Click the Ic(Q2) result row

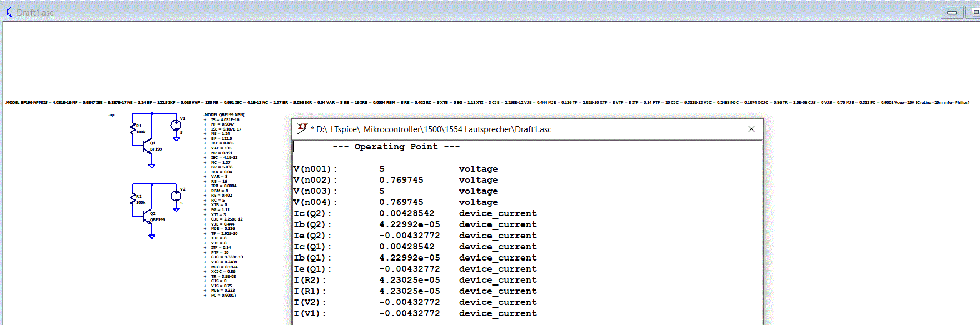(415, 213)
